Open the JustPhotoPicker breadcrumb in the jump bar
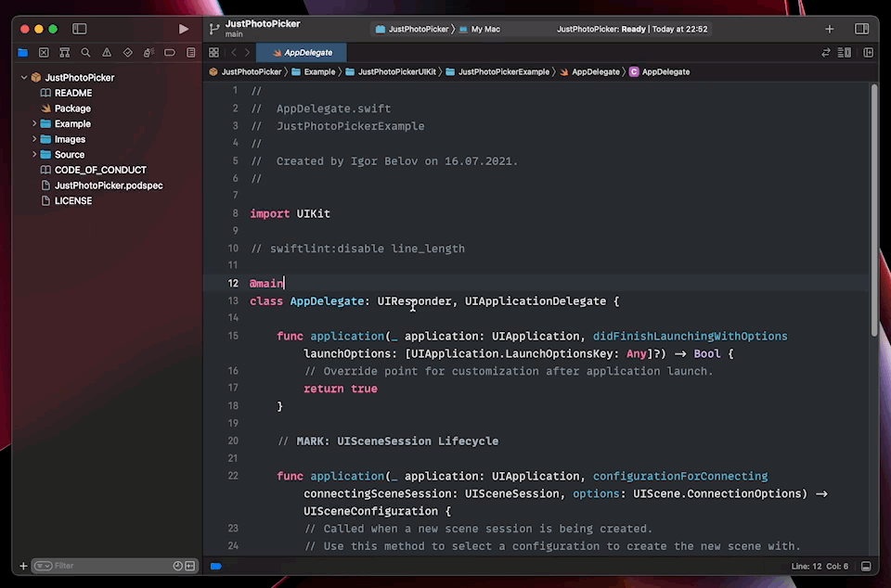891x588 pixels. 245,71
